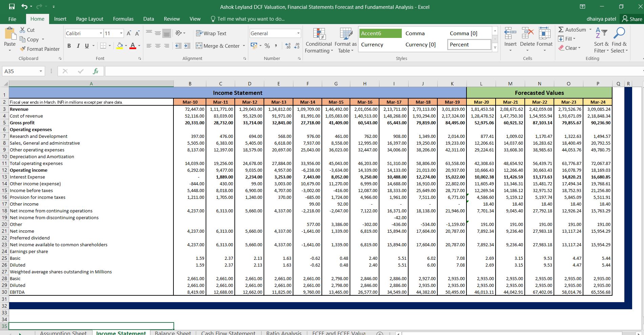Click the Fill Color bucket icon
The height and width of the screenshot is (335, 644).
pyautogui.click(x=120, y=46)
